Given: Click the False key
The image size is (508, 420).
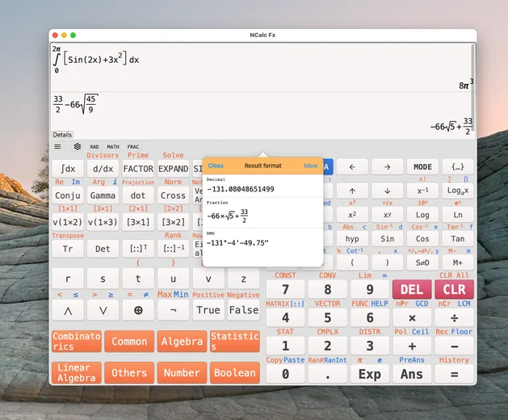Looking at the screenshot, I should 244,310.
